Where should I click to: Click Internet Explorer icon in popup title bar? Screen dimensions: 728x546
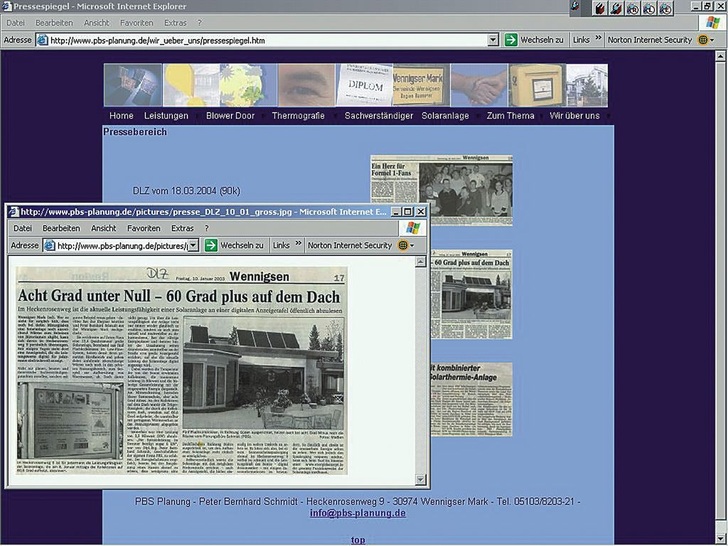click(x=13, y=212)
